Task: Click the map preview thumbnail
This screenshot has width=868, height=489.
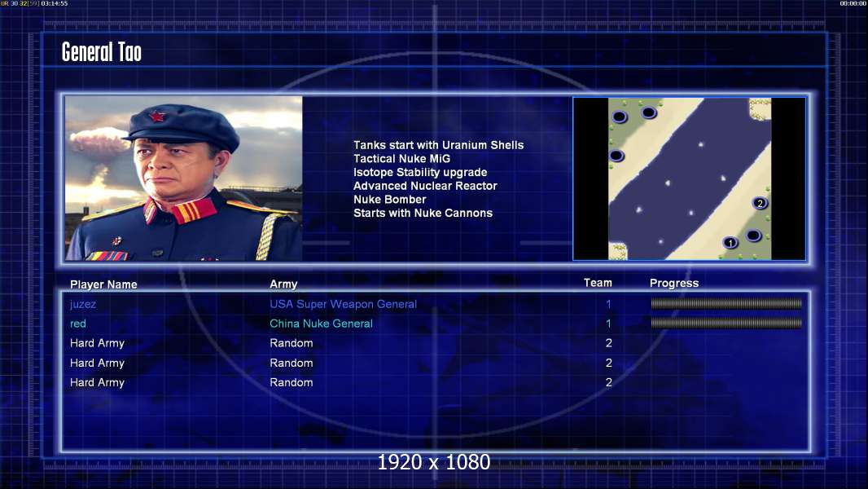Action: coord(689,178)
